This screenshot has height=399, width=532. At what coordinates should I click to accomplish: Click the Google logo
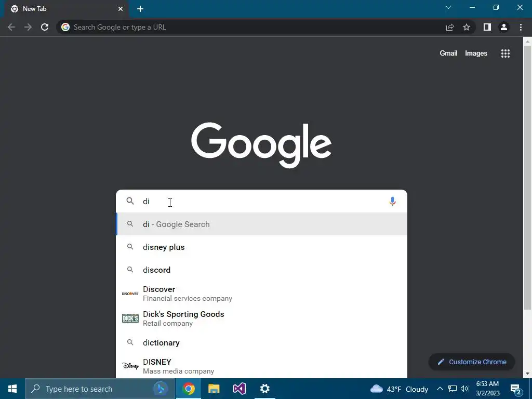point(261,145)
